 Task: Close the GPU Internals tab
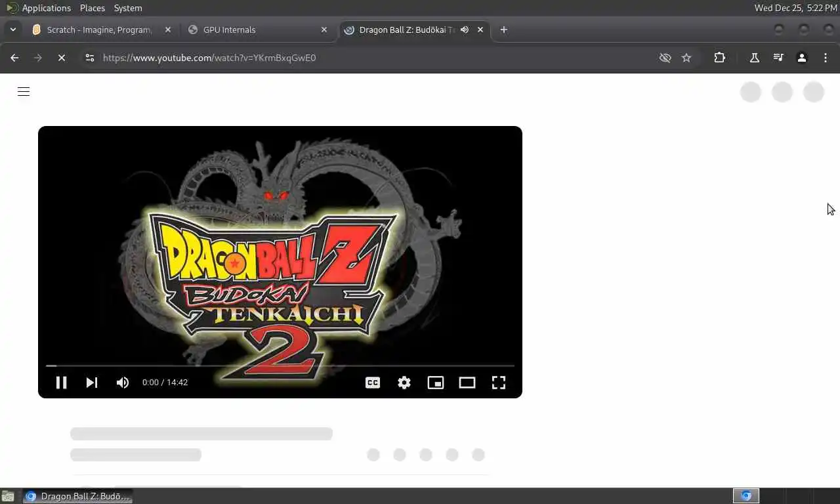324,30
